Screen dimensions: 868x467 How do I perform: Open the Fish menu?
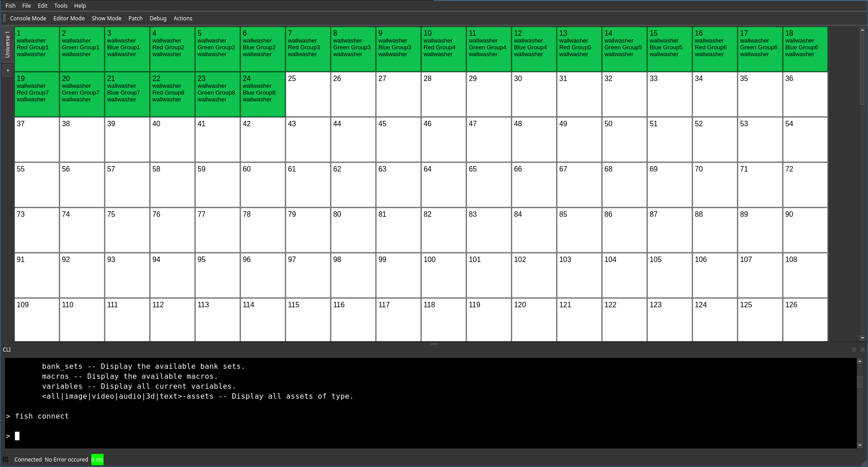click(x=10, y=5)
